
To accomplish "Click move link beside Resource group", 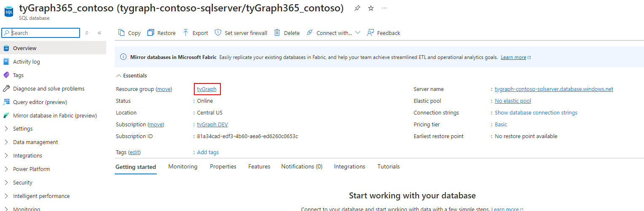I will coord(164,89).
